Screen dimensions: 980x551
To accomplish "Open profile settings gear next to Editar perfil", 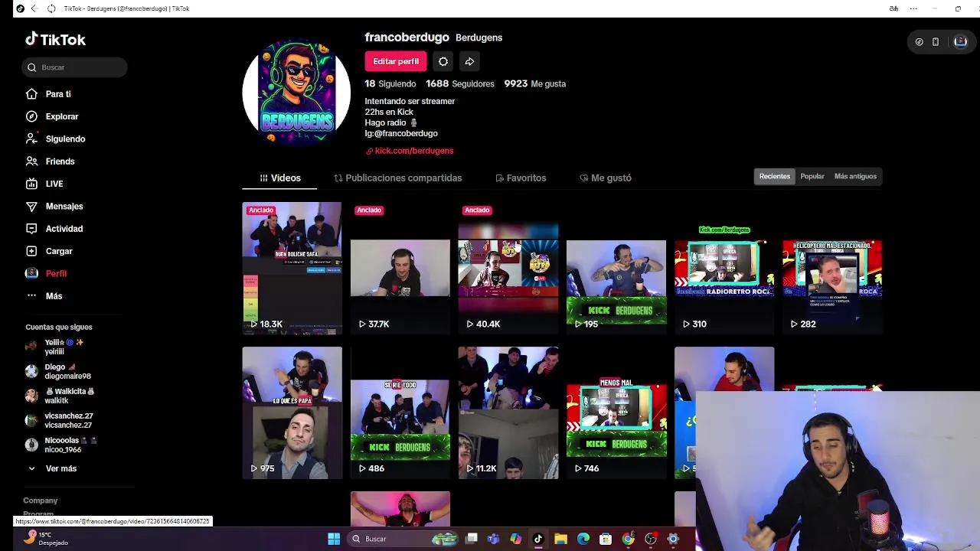I will [443, 61].
